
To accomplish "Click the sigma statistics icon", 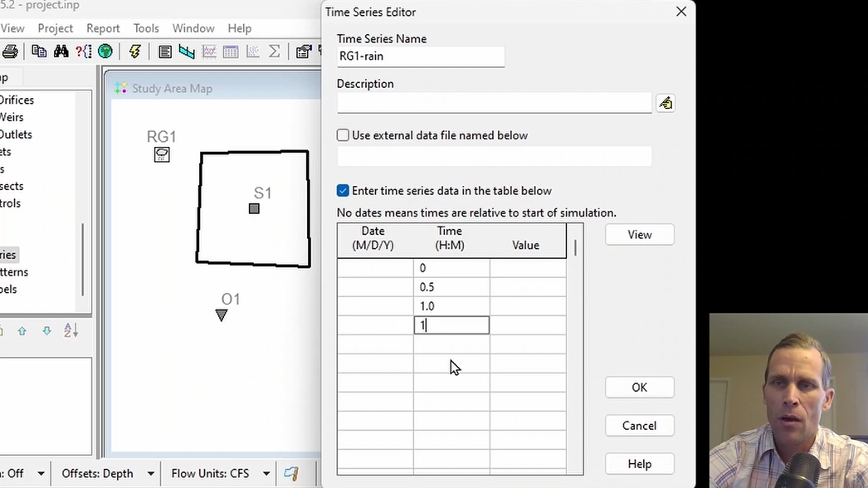I will pyautogui.click(x=274, y=51).
